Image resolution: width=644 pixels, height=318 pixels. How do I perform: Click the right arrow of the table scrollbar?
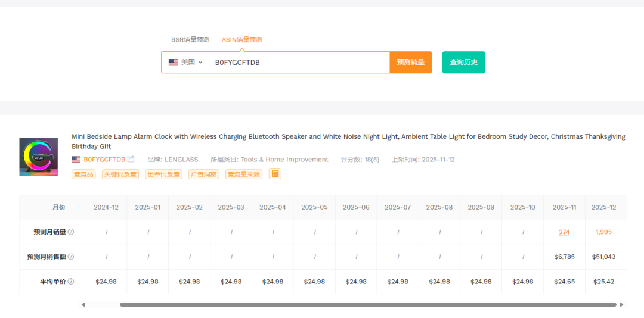point(621,305)
